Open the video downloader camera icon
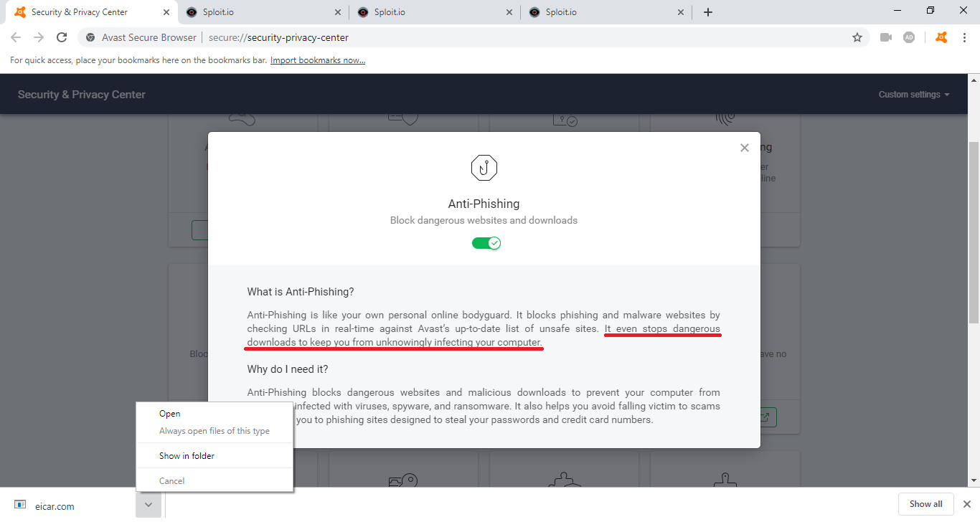This screenshot has height=522, width=980. [x=886, y=37]
